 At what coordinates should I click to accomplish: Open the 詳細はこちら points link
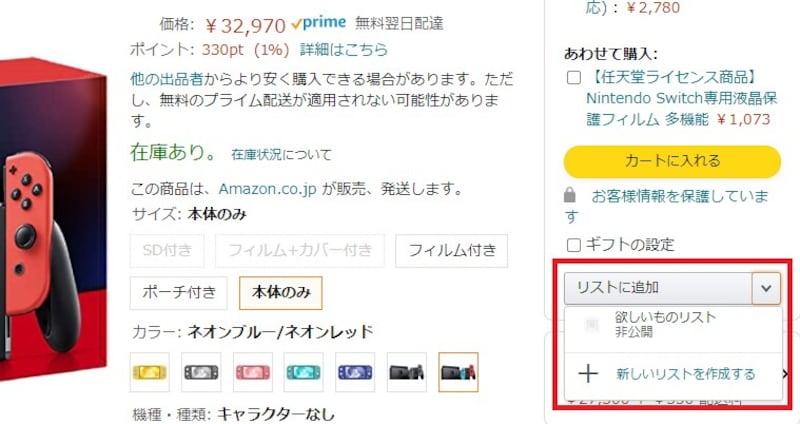[x=343, y=49]
